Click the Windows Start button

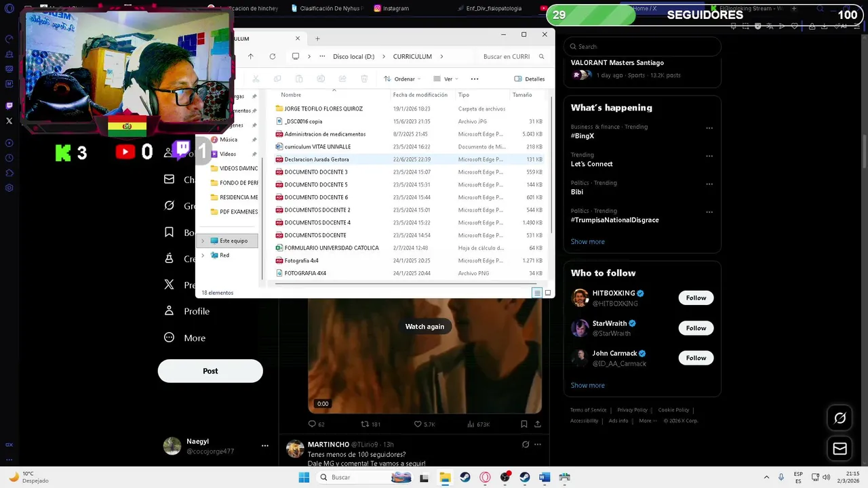pyautogui.click(x=304, y=477)
